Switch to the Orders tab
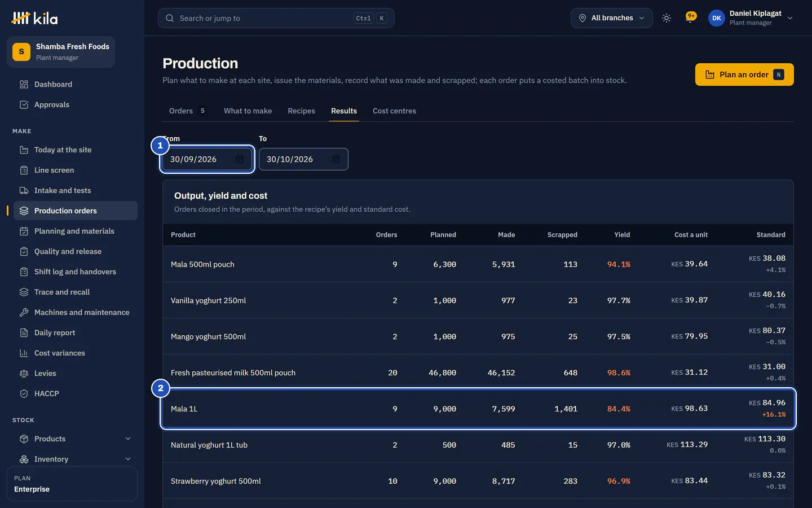This screenshot has height=508, width=812. point(187,111)
